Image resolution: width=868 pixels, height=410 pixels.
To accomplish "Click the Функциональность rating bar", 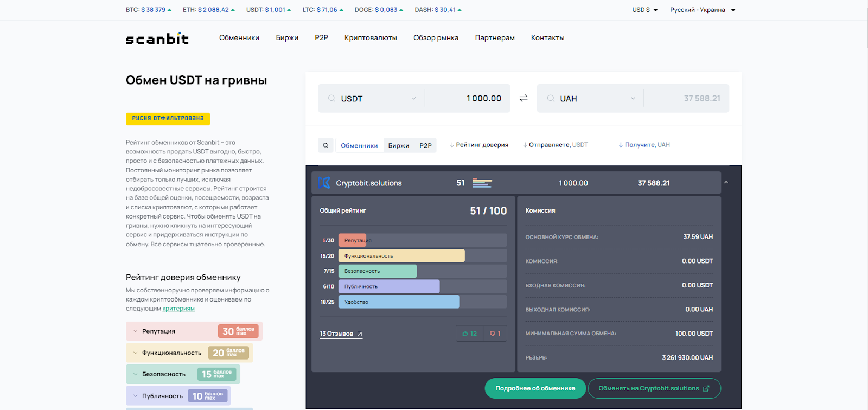I will (x=423, y=255).
